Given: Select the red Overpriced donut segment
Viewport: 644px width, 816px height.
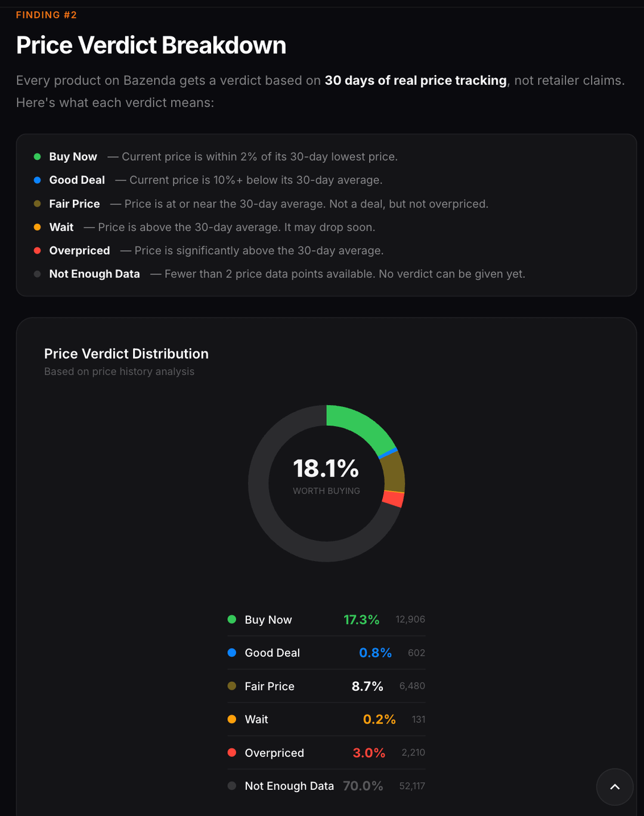Looking at the screenshot, I should pyautogui.click(x=392, y=499).
